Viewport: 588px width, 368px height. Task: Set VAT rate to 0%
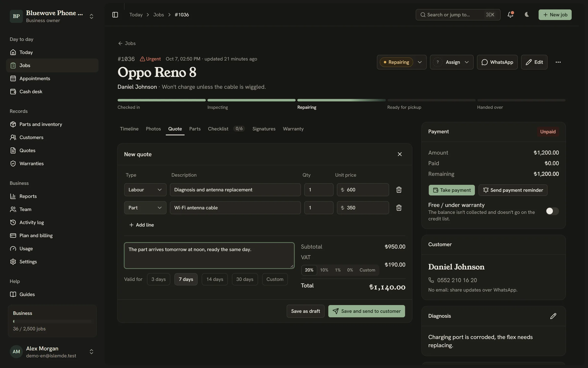(x=350, y=270)
